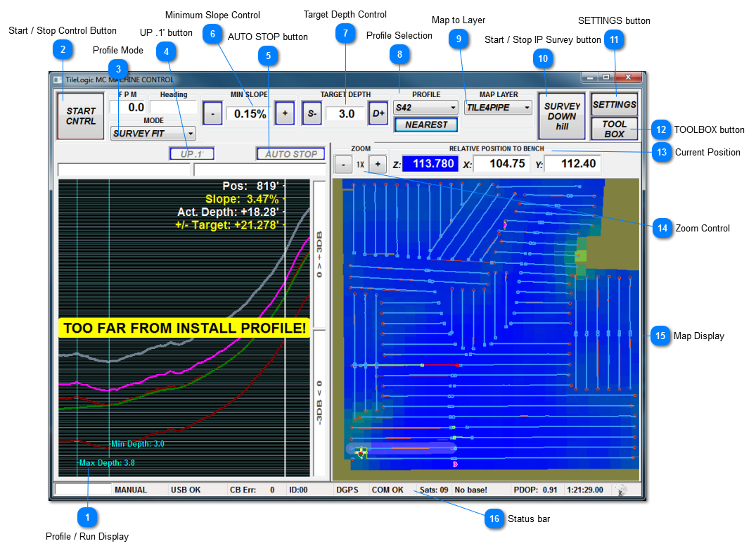Toggle the NEAREST profile button
756x553 pixels.
click(x=426, y=125)
